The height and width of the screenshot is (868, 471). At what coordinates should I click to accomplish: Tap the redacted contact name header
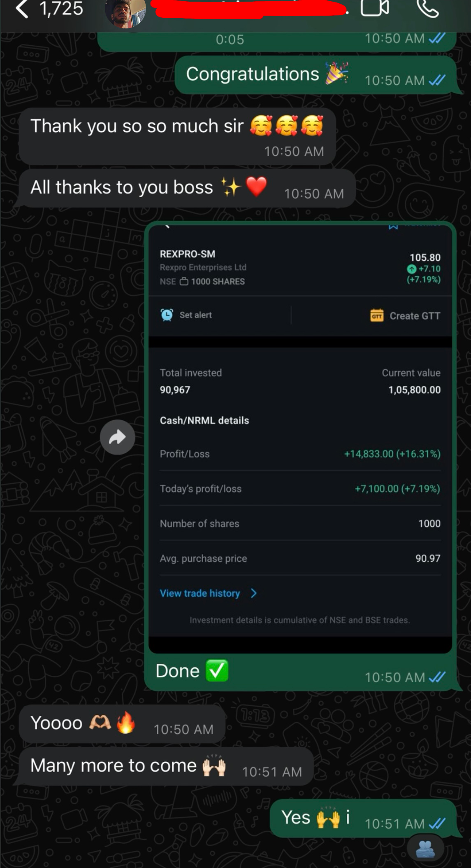click(x=251, y=9)
